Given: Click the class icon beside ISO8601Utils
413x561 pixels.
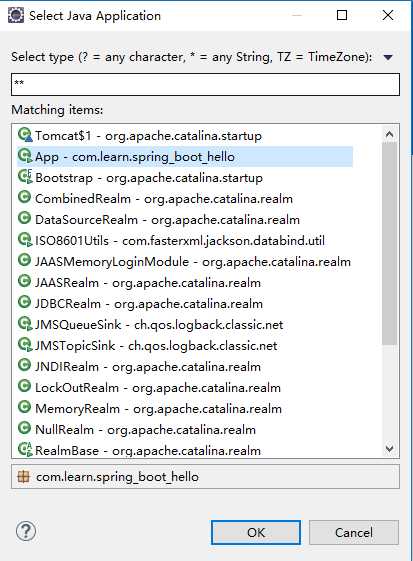Looking at the screenshot, I should click(25, 240).
